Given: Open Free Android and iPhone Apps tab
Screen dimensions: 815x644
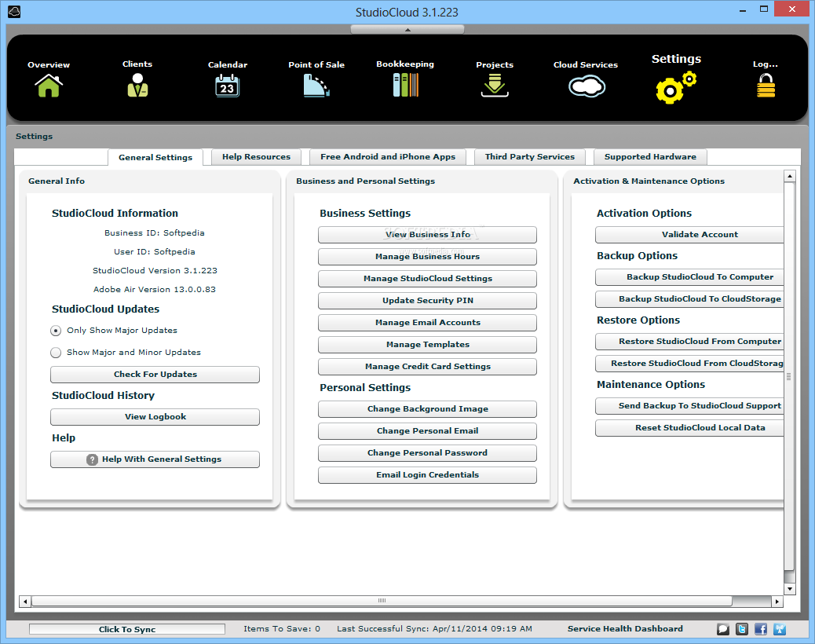Looking at the screenshot, I should point(388,157).
